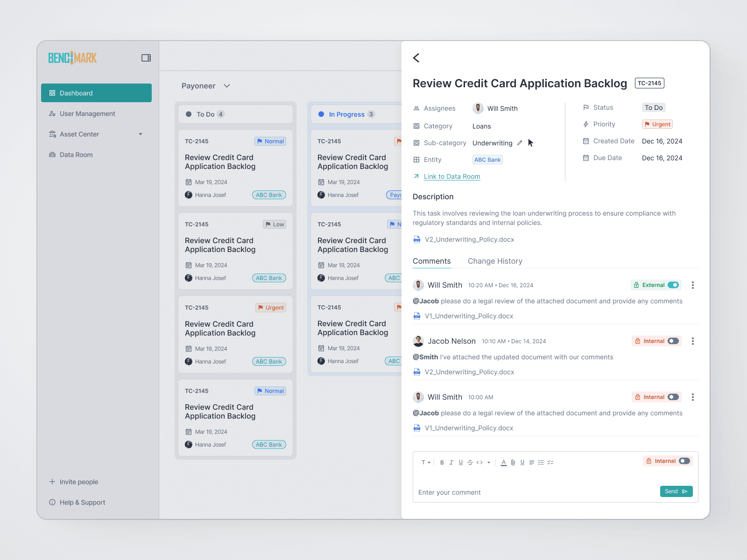Screen dimensions: 747x560
Task: Click the Loans category value
Action: coord(481,126)
